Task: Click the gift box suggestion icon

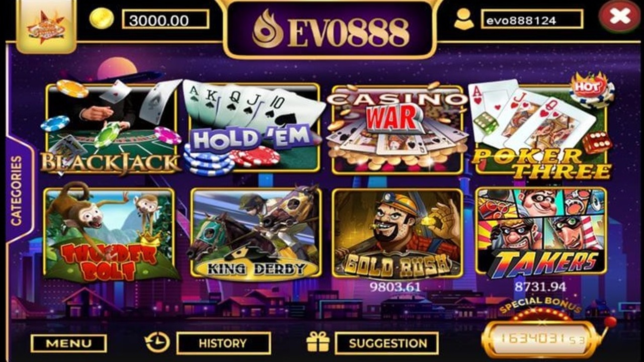Action: (318, 342)
